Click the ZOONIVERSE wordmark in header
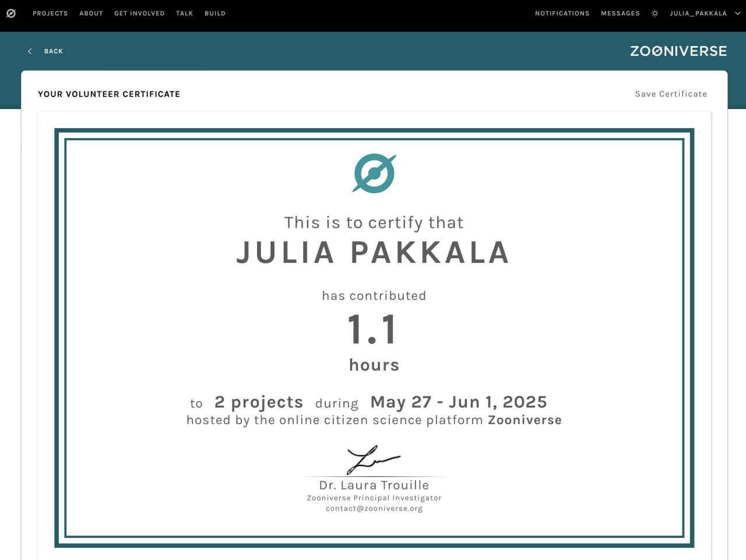Image resolution: width=746 pixels, height=560 pixels. point(678,51)
